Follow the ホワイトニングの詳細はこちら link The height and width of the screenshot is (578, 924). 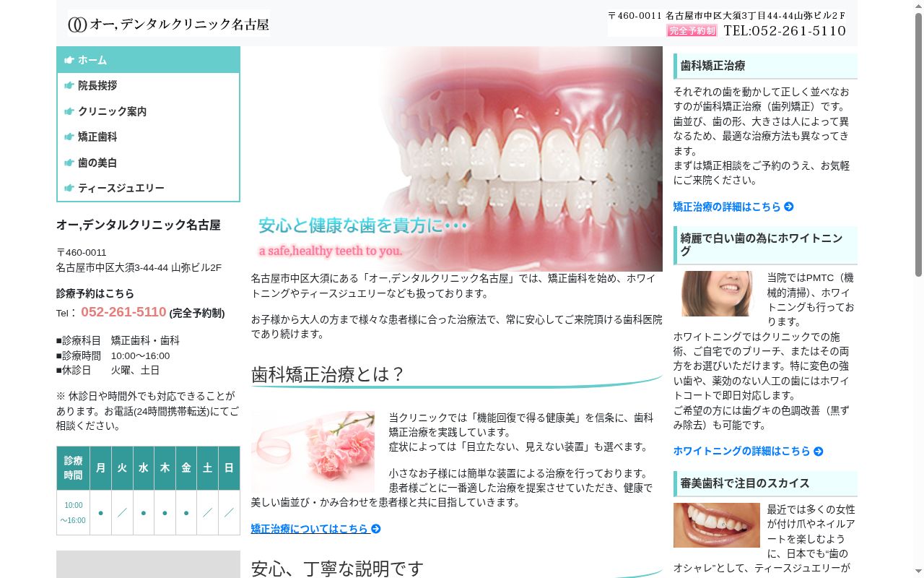(749, 452)
